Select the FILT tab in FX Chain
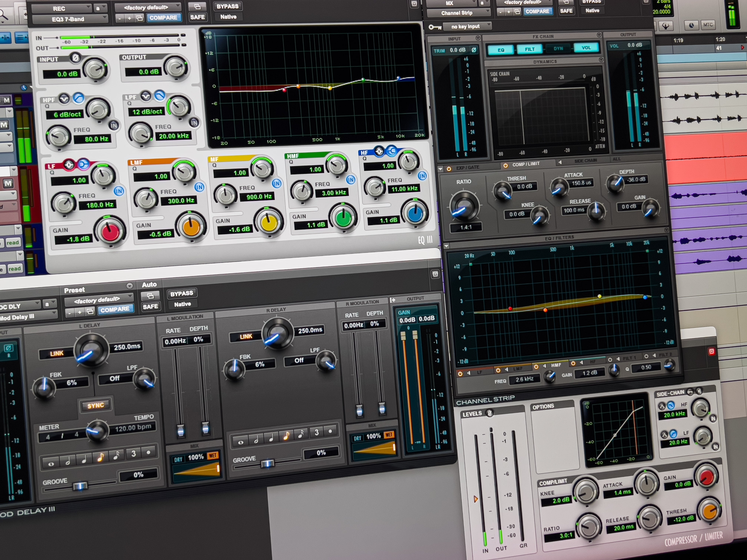The image size is (747, 560). coord(529,49)
